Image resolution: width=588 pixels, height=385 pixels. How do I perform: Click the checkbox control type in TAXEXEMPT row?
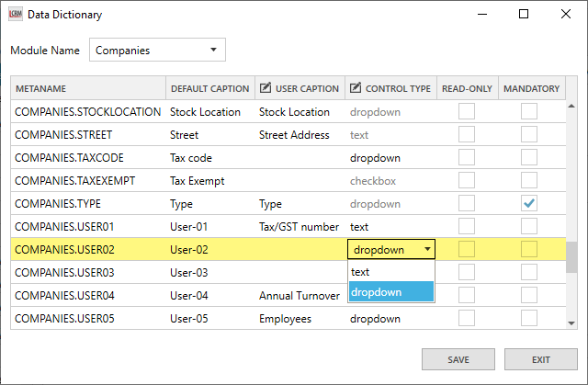pyautogui.click(x=390, y=181)
